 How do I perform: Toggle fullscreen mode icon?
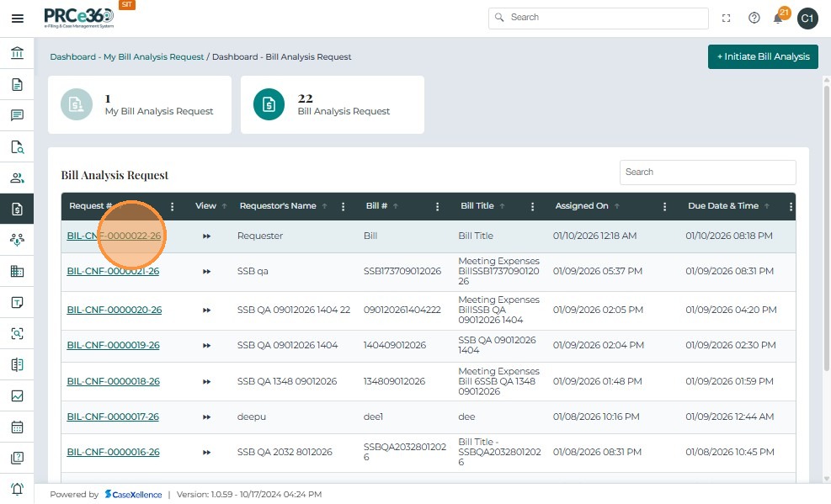(727, 18)
